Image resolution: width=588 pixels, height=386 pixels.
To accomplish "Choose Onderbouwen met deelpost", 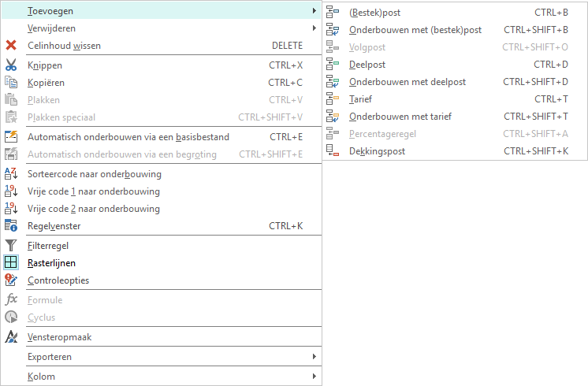I will coord(407,82).
